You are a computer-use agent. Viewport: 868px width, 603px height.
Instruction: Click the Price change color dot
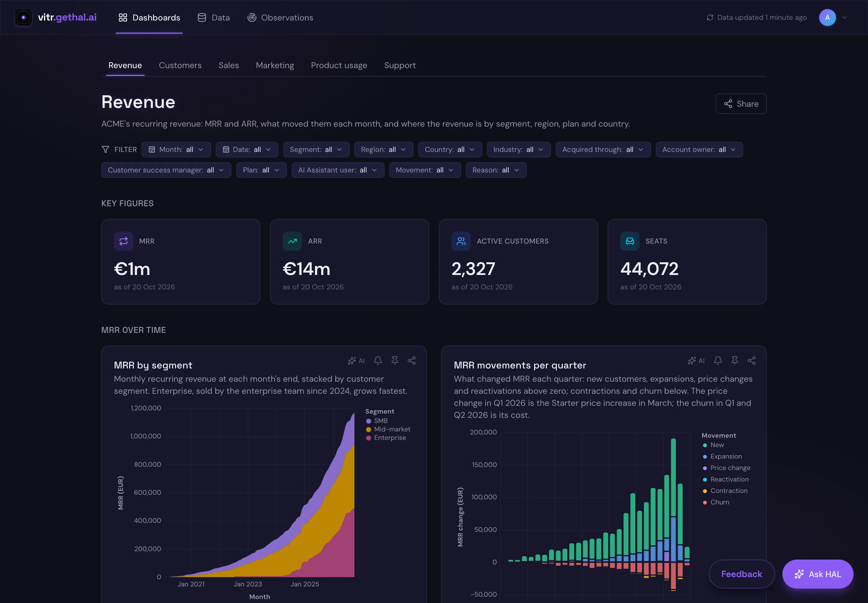(705, 468)
